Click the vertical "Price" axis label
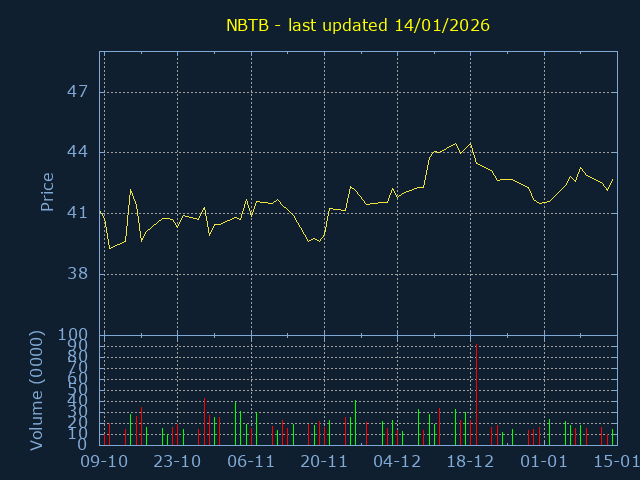The image size is (640, 480). (46, 192)
